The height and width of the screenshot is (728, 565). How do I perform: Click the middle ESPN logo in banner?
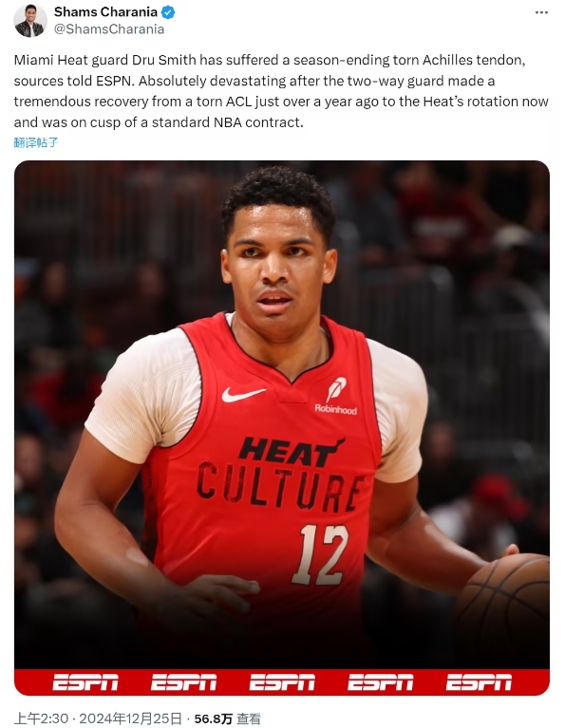click(x=282, y=682)
